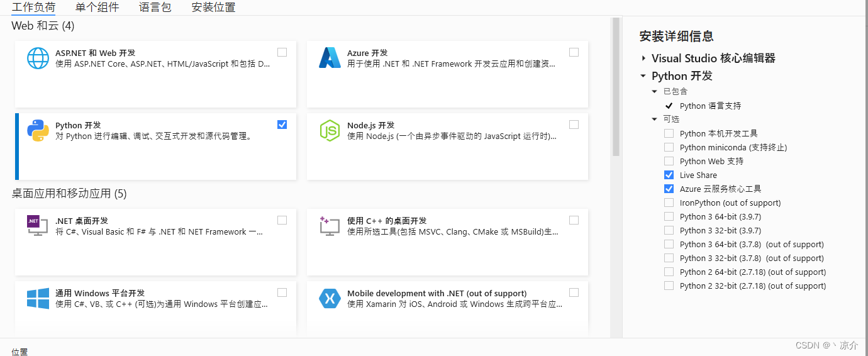Tick the Mobile development with .NET checkbox
This screenshot has height=356, width=868.
coord(574,292)
